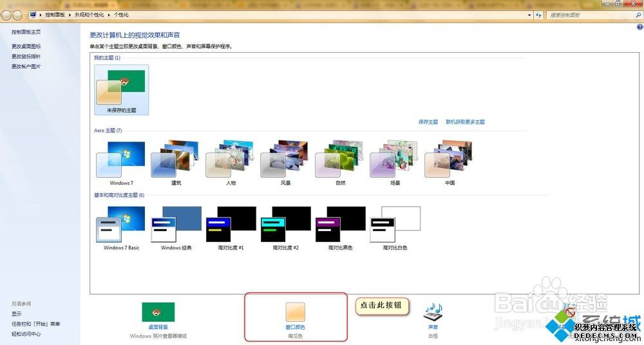
Task: Click the computer icon in address bar
Action: coord(33,15)
